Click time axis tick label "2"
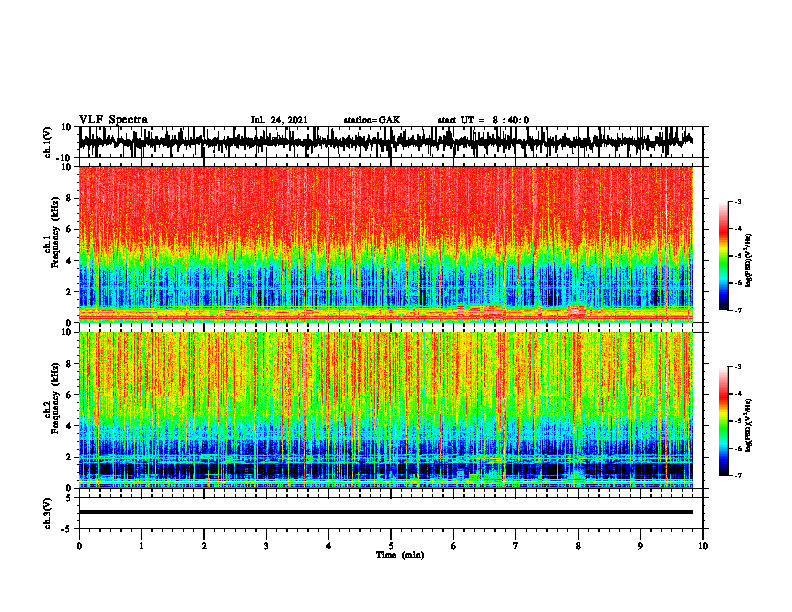The width and height of the screenshot is (792, 612). coord(204,546)
